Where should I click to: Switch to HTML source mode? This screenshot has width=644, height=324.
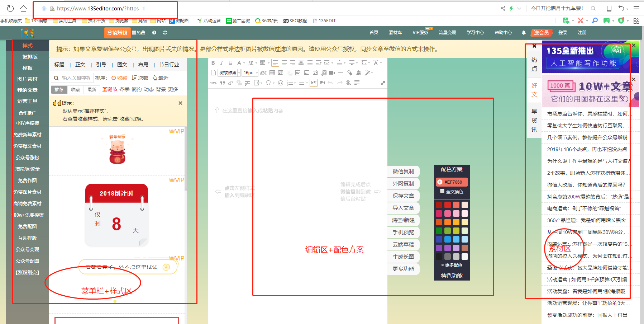pyautogui.click(x=213, y=83)
